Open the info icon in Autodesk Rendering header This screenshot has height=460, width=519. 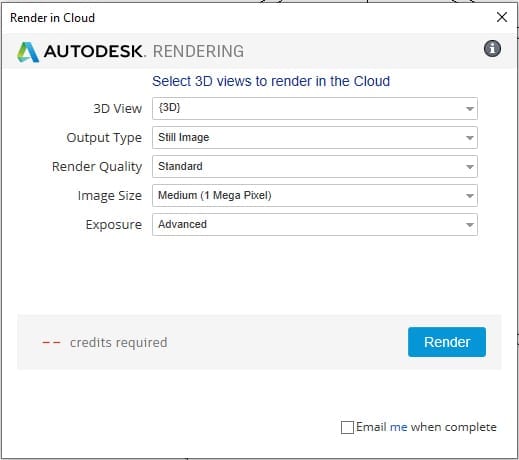point(492,49)
